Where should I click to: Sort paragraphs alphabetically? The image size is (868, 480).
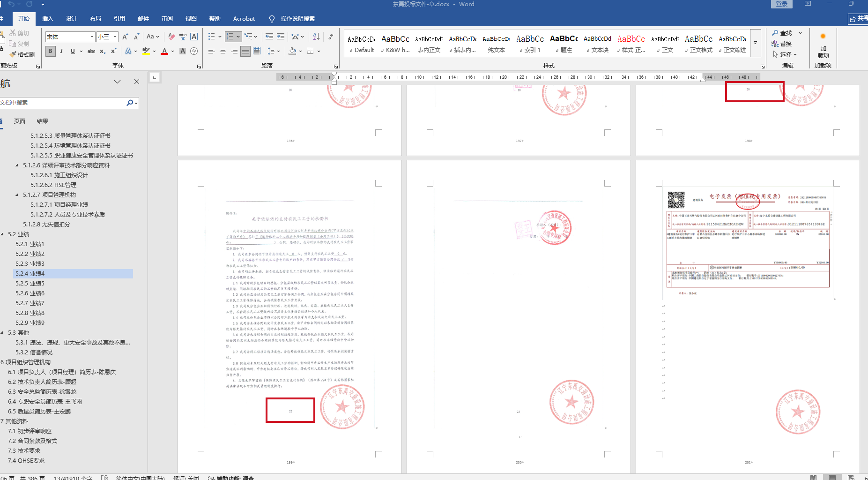coord(316,37)
